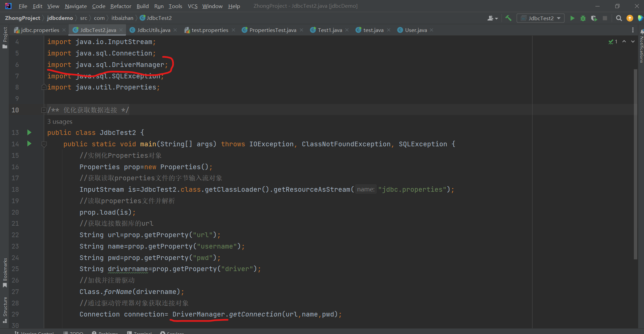Go to previous highlighted problem arrow
644x334 pixels.
624,41
